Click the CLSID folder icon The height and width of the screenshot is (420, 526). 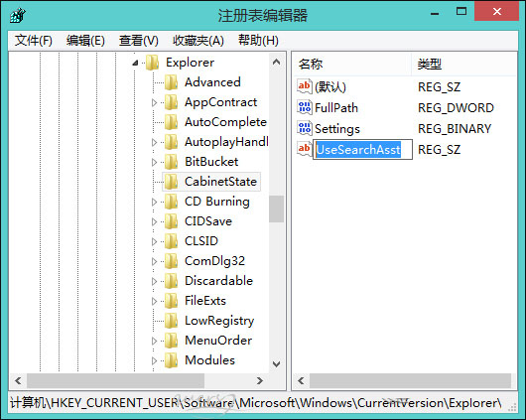171,241
